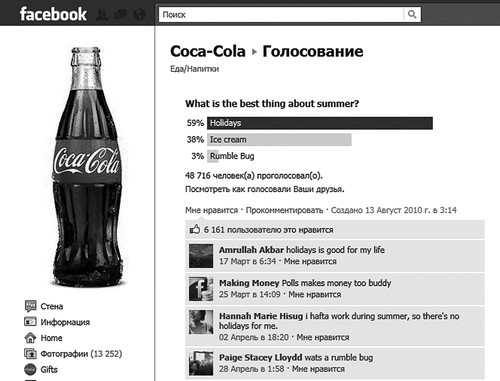Viewport: 500px width, 381px height.
Task: Click the Facebook logo in header
Action: click(x=53, y=14)
